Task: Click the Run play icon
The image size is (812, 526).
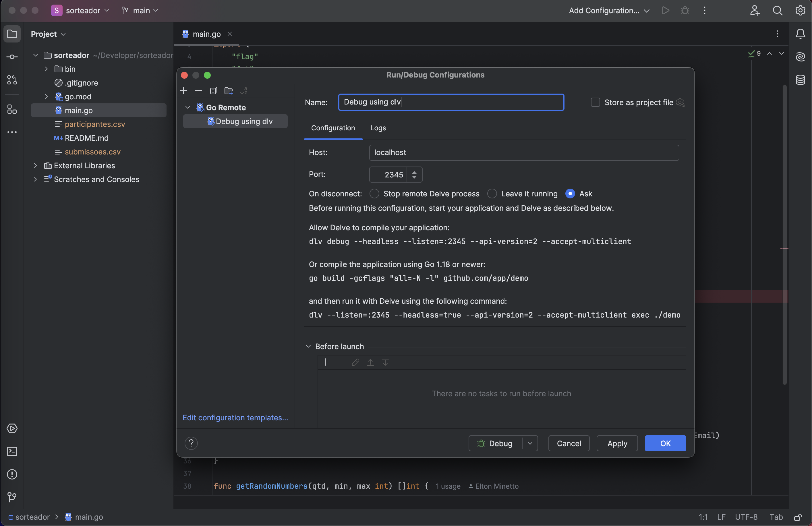Action: point(665,10)
